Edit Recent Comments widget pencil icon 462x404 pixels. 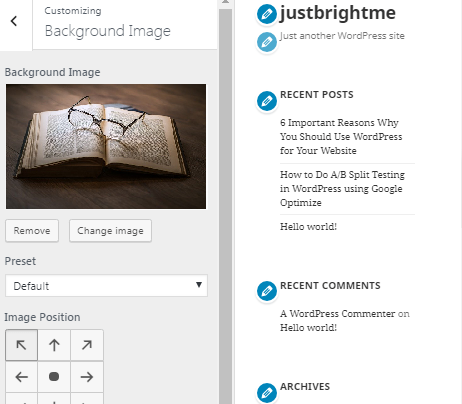tap(266, 291)
